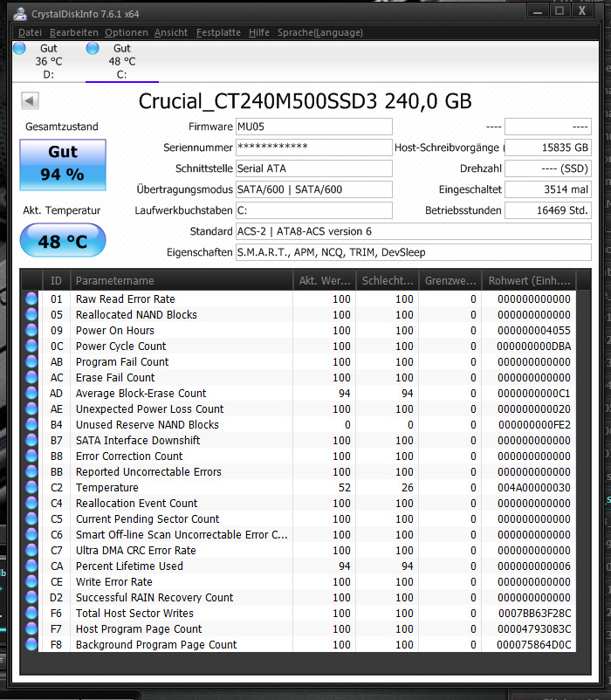Open the Festplatte menu
The width and height of the screenshot is (611, 700).
(x=218, y=32)
